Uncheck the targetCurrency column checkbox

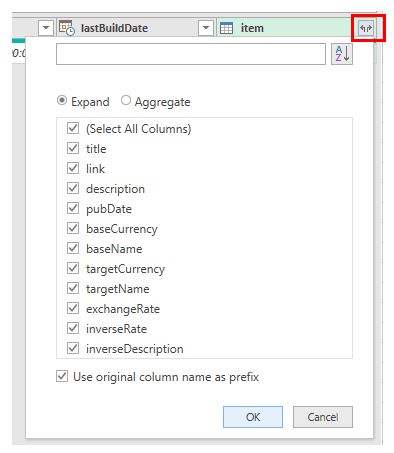click(73, 268)
